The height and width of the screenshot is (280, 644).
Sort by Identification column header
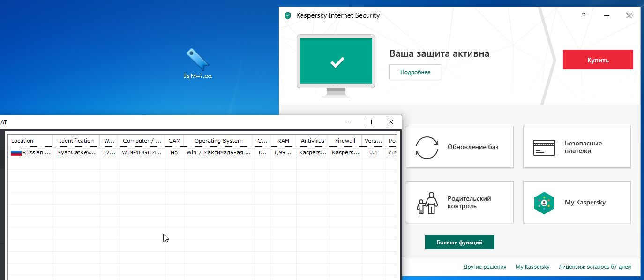76,141
